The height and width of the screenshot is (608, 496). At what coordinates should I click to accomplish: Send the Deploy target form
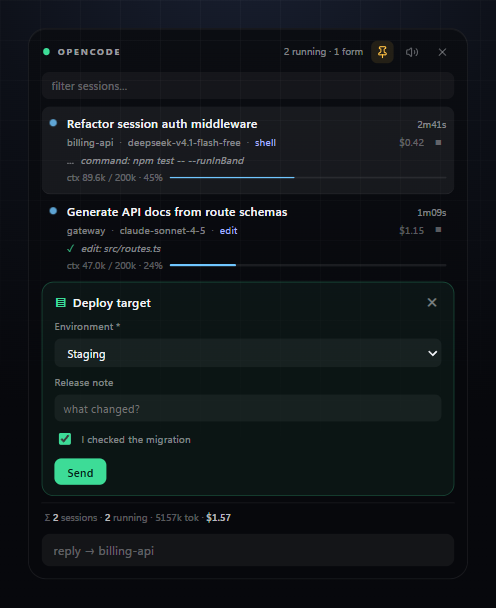tap(80, 472)
